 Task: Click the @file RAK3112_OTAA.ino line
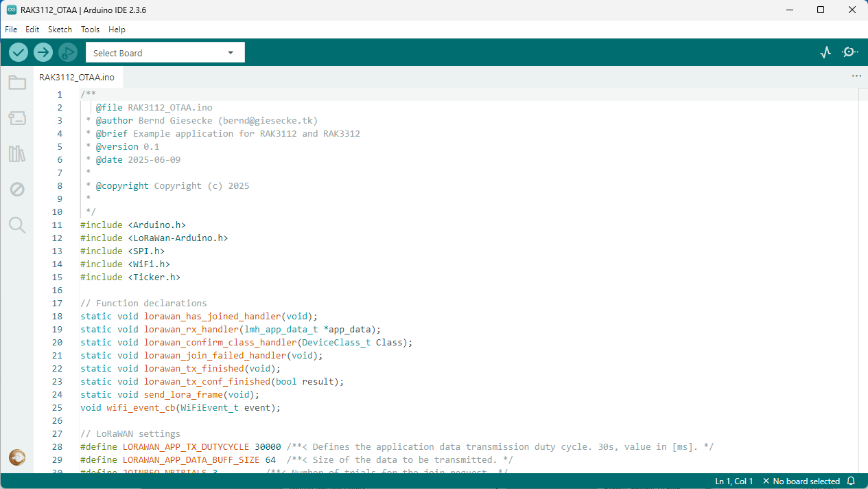click(154, 108)
